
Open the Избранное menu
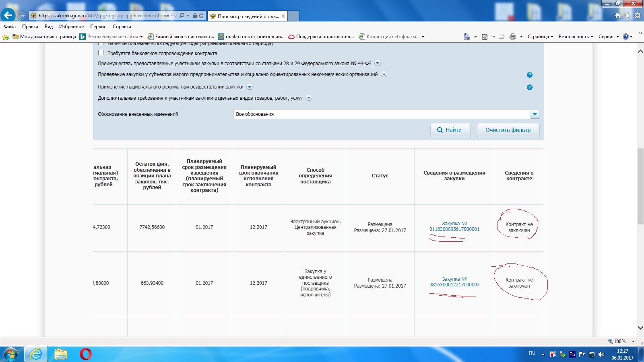point(71,27)
